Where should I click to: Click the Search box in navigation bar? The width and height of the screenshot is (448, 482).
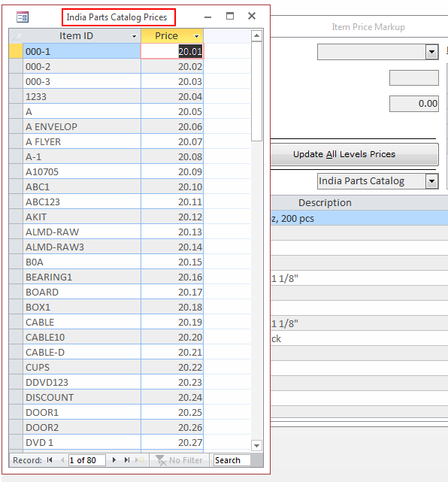point(232,460)
